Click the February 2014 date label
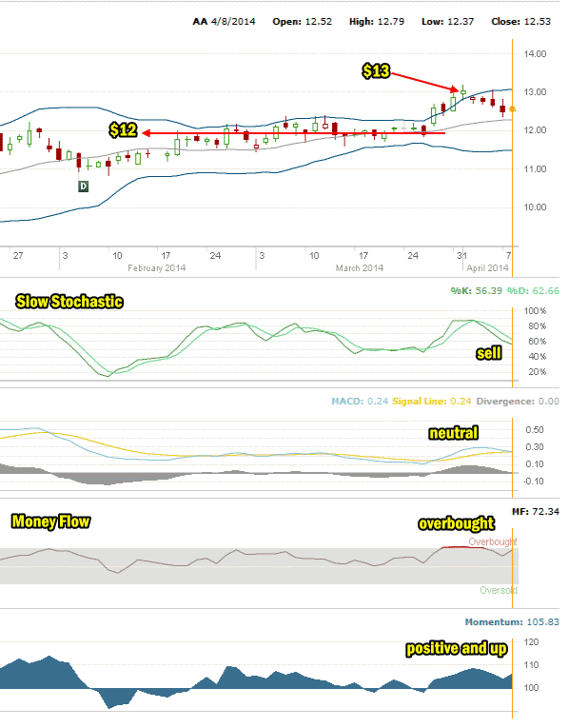Viewport: 569px width, 728px height. click(157, 268)
